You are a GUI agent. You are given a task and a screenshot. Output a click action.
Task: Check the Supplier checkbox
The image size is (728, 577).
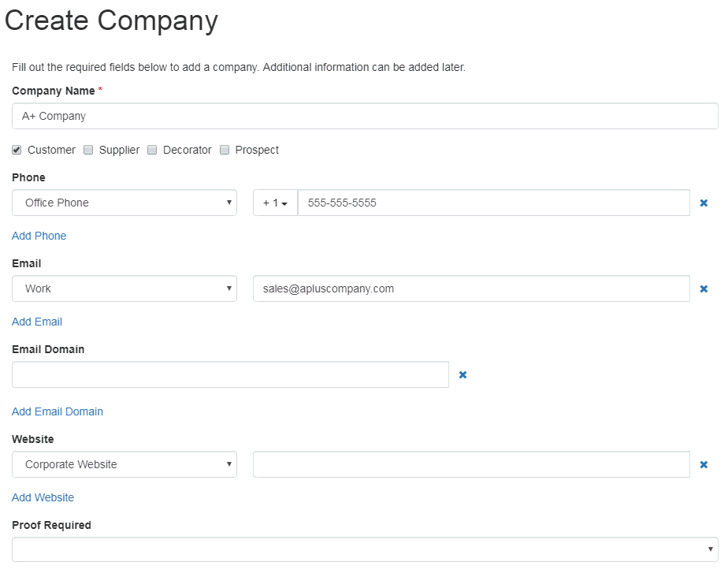pyautogui.click(x=88, y=150)
